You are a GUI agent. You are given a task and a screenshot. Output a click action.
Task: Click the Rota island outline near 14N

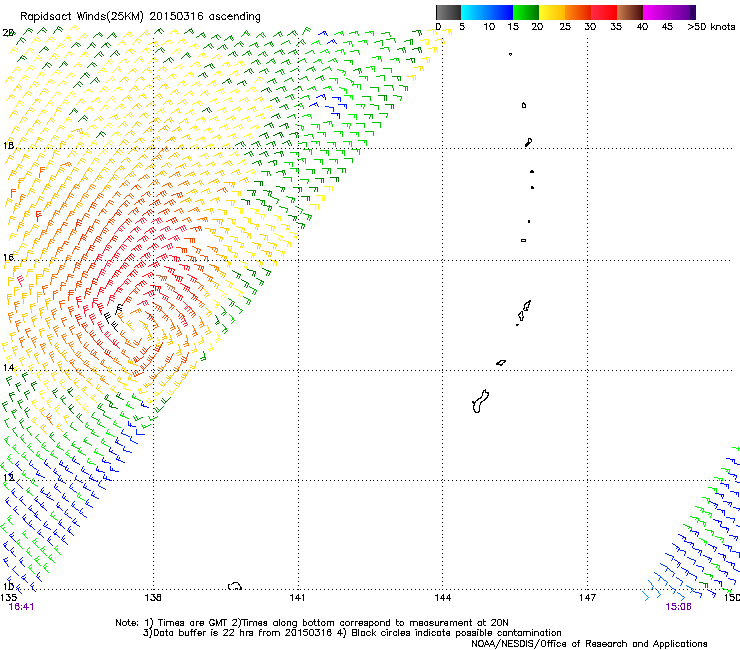click(501, 363)
